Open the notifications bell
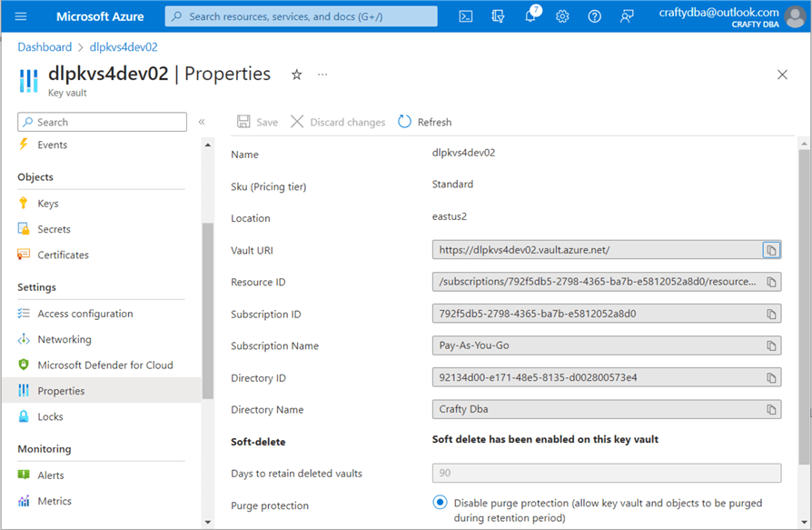 pos(530,16)
